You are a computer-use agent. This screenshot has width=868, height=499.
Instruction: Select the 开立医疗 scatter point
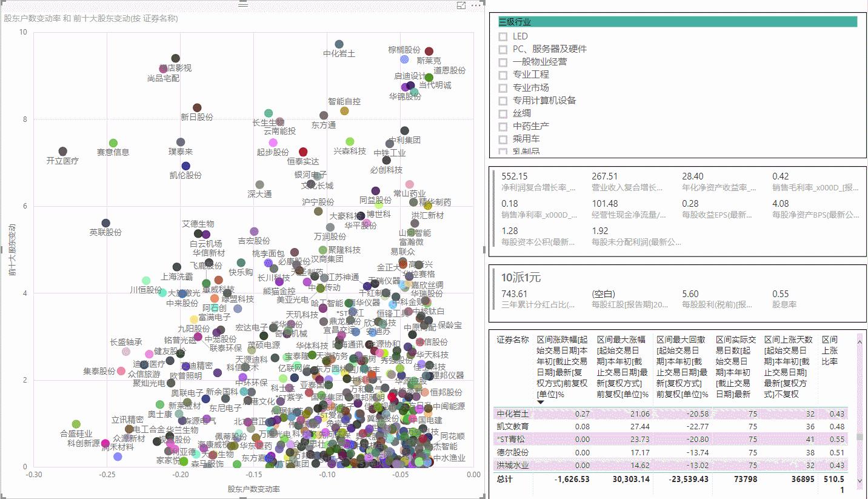click(x=62, y=150)
